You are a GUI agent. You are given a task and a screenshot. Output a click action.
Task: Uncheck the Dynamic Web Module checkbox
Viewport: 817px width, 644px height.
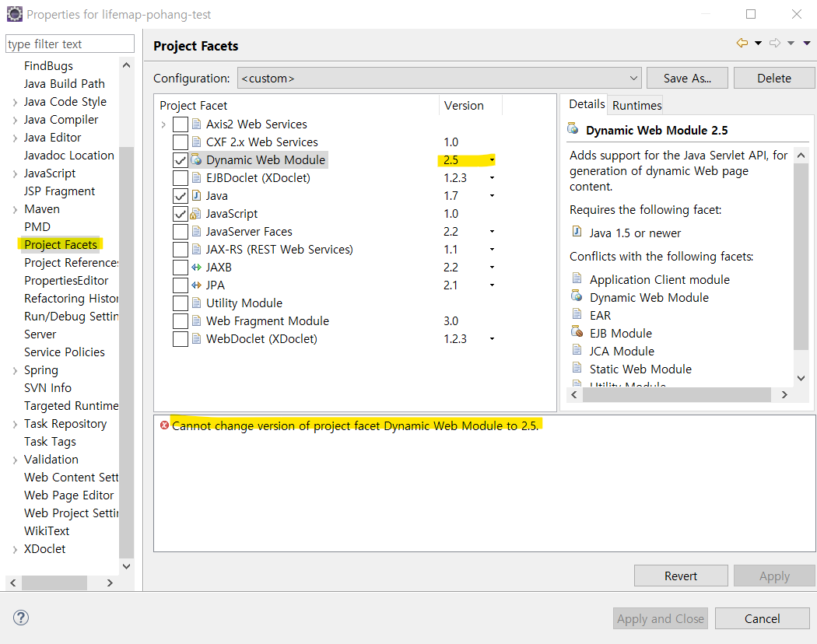pyautogui.click(x=181, y=160)
